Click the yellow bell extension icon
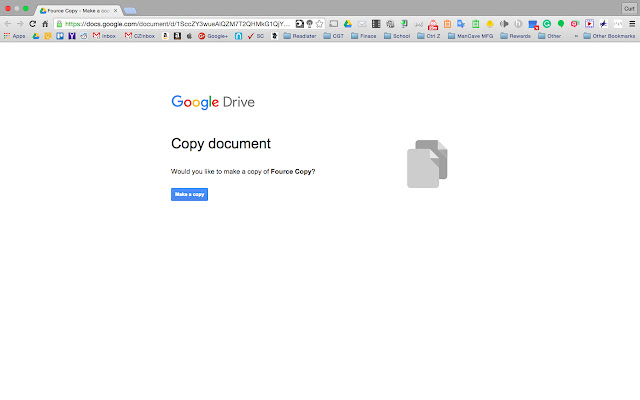This screenshot has height=400, width=640. click(x=490, y=24)
